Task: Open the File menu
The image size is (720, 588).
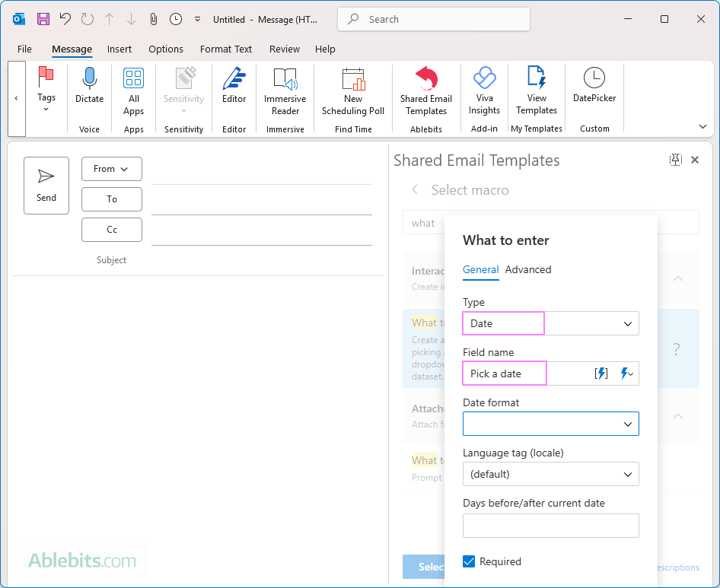Action: click(x=24, y=49)
